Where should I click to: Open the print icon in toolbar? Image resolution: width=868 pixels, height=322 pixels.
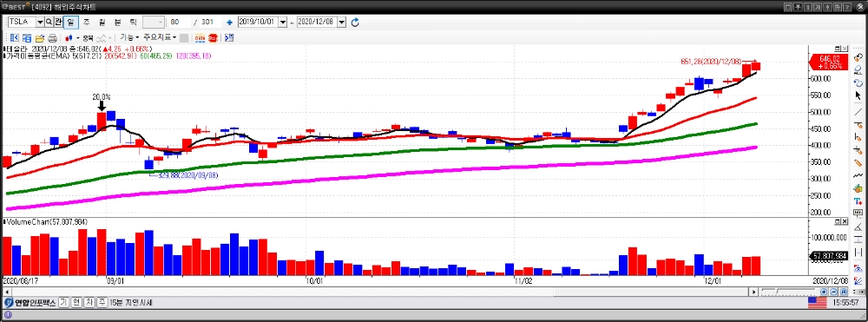[53, 37]
